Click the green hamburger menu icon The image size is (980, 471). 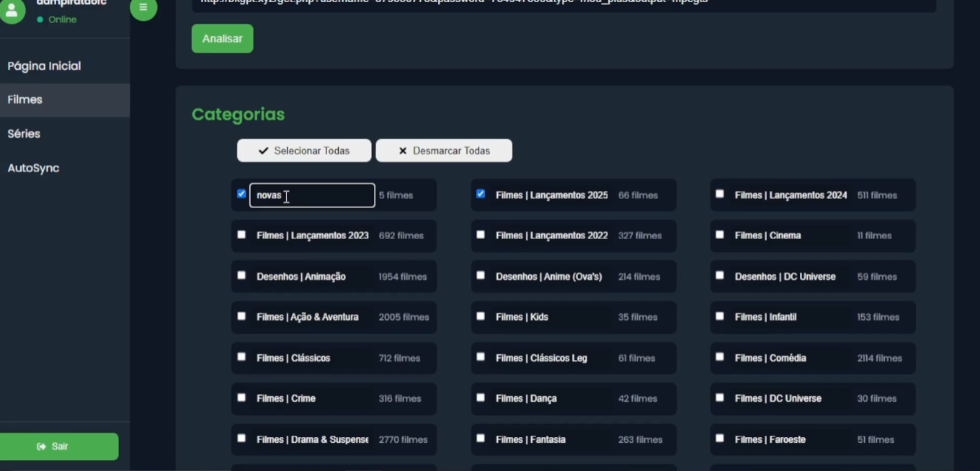[143, 8]
